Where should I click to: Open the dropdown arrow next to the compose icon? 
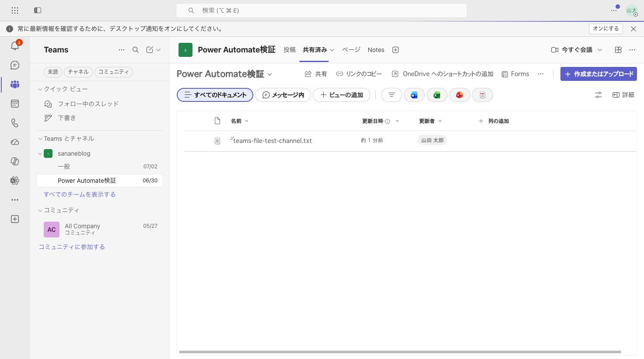(158, 50)
